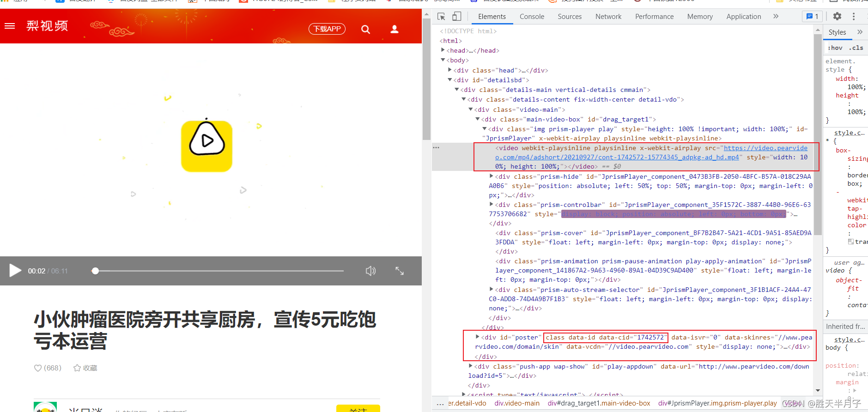This screenshot has height=412, width=868.
Task: Open DevTools settings gear
Action: coord(837,17)
